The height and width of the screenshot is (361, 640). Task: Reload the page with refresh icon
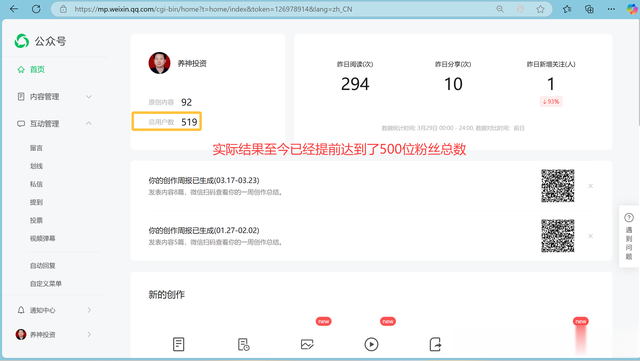[36, 9]
